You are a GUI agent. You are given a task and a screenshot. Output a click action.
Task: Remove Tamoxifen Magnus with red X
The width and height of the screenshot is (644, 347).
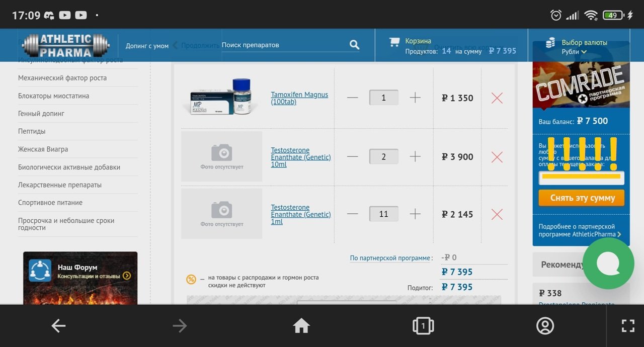click(497, 98)
